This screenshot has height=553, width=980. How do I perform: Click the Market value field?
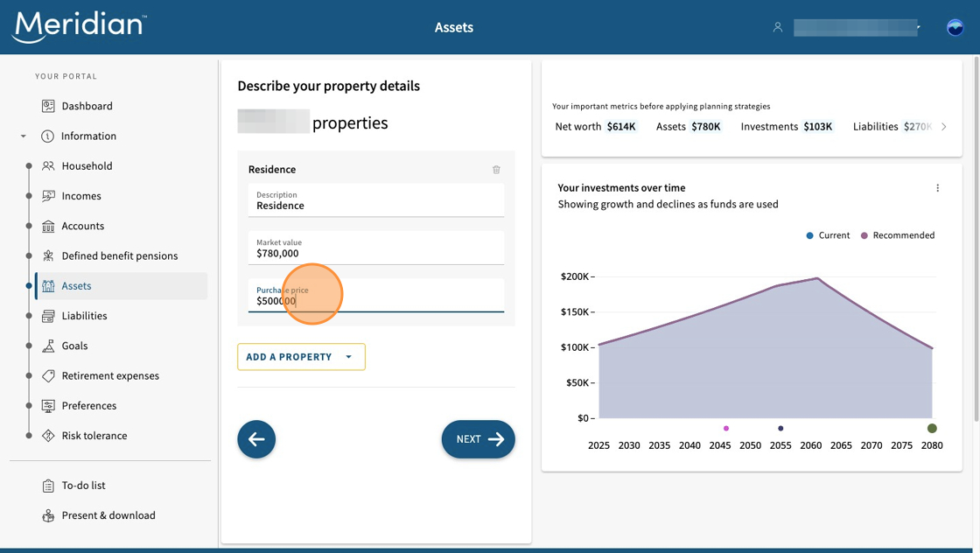click(x=375, y=248)
